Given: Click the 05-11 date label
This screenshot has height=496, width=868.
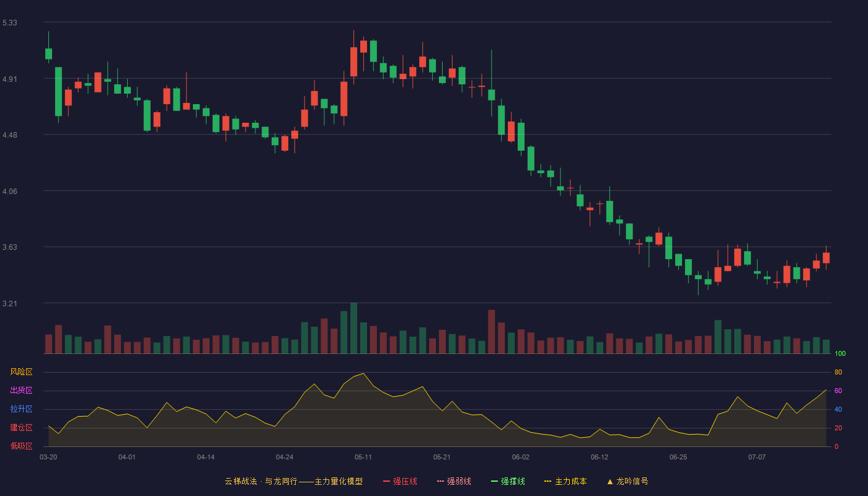Looking at the screenshot, I should coord(363,457).
